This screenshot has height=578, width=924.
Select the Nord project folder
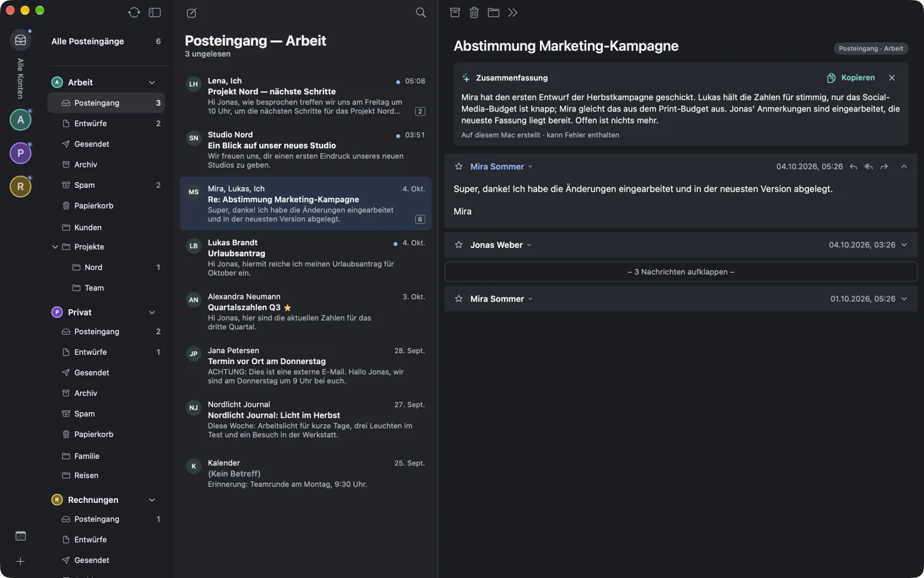point(106,267)
